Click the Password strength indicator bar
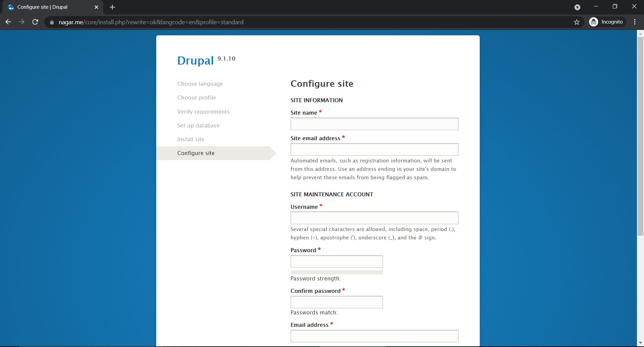 coord(337,272)
